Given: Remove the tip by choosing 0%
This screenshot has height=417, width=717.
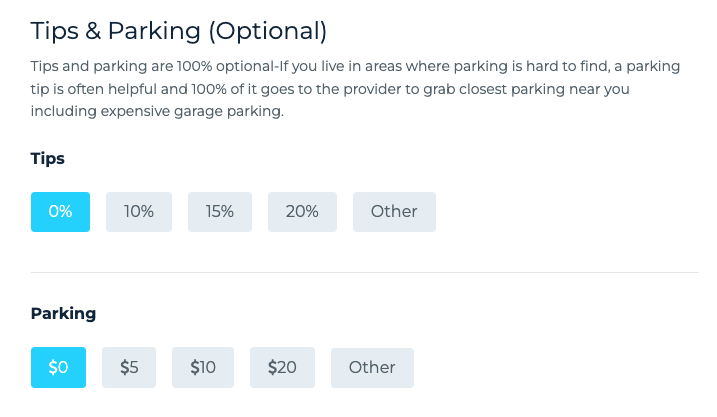Looking at the screenshot, I should click(x=60, y=212).
